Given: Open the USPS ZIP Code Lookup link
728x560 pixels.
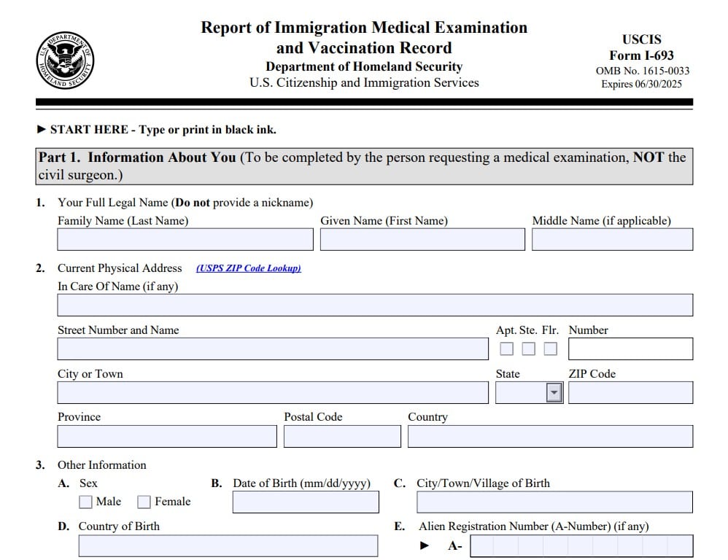Looking at the screenshot, I should 249,268.
